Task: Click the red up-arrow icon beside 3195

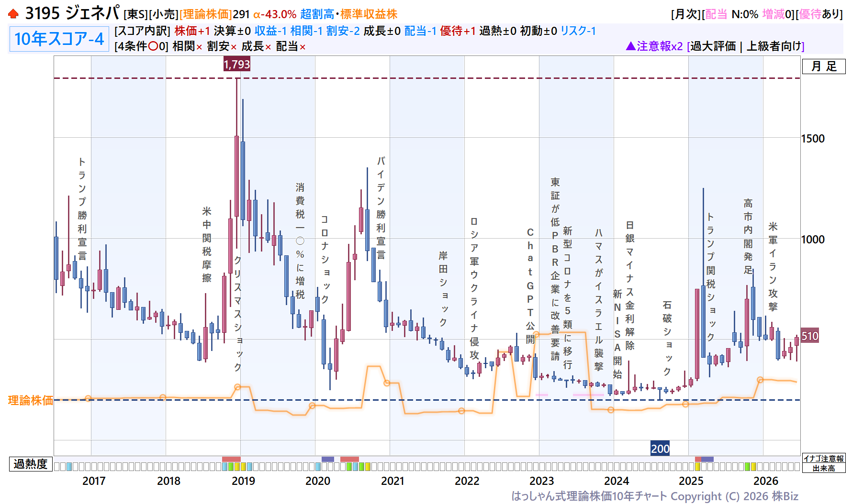Action: click(13, 14)
